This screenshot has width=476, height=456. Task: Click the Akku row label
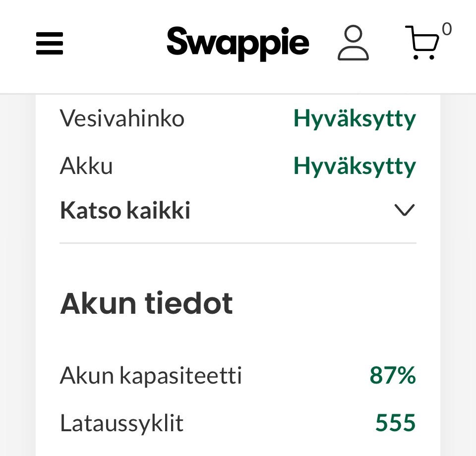pyautogui.click(x=86, y=166)
